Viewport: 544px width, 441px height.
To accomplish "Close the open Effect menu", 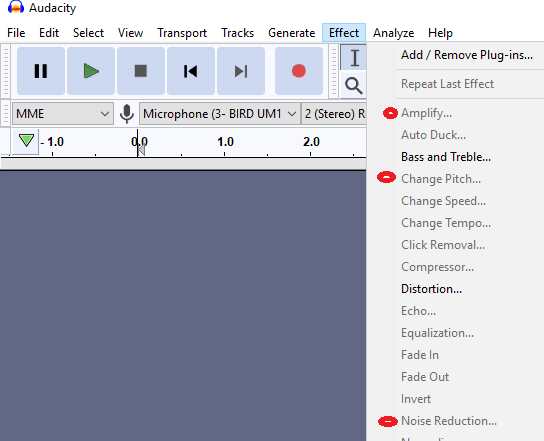I will coord(344,33).
